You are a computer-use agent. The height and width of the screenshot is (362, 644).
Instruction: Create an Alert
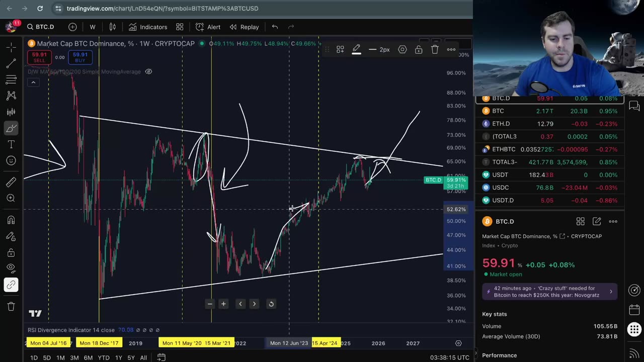[208, 27]
